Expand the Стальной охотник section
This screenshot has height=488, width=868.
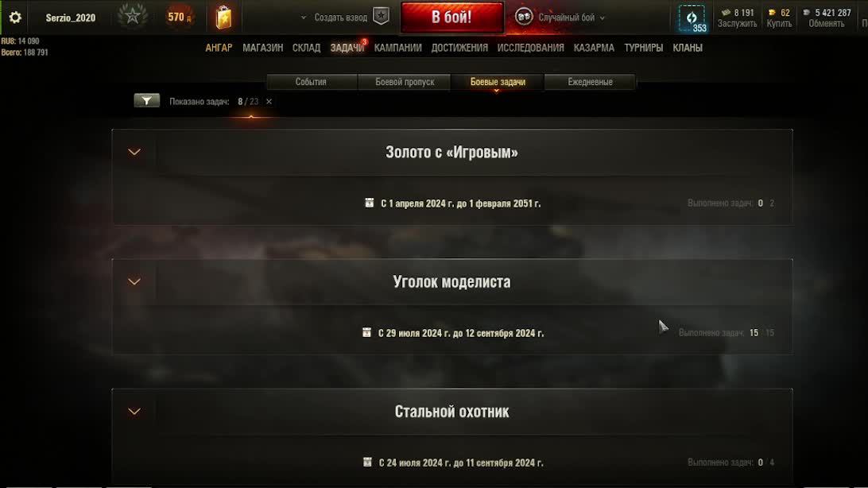[134, 411]
